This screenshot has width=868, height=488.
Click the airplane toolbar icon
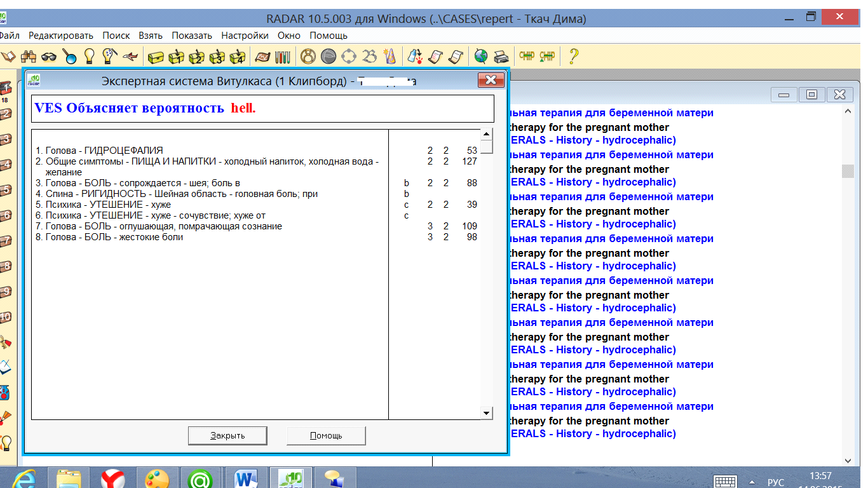point(130,57)
